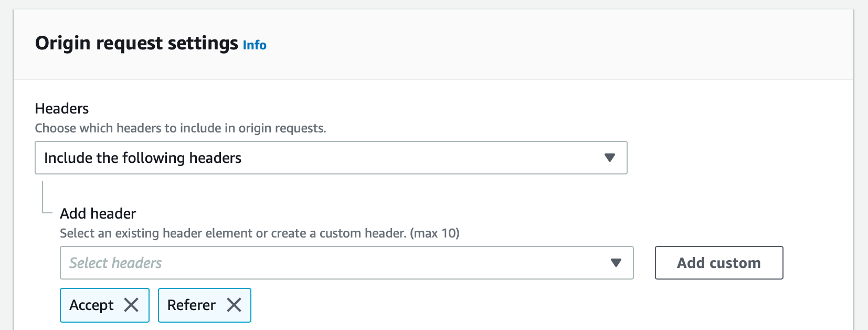Screen dimensions: 868x330
Task: Select the Headers section label
Action: [x=61, y=108]
